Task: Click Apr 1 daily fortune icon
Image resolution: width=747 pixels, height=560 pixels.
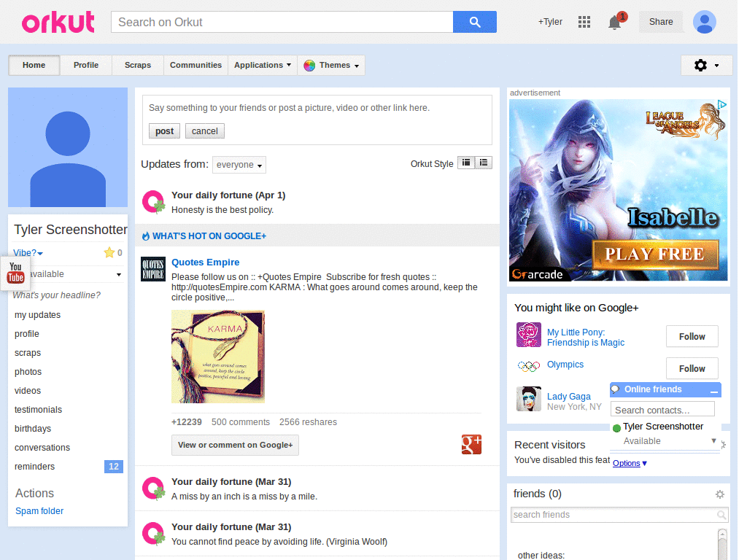Action: coord(153,202)
